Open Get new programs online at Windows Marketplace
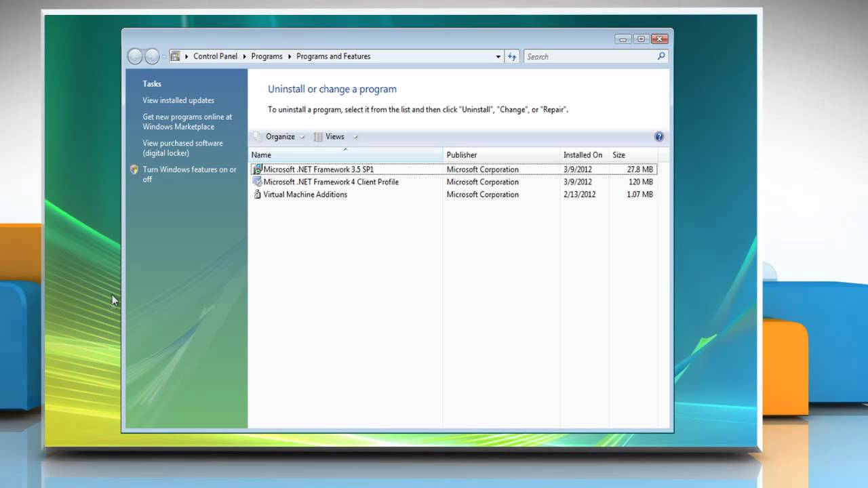 [x=187, y=121]
